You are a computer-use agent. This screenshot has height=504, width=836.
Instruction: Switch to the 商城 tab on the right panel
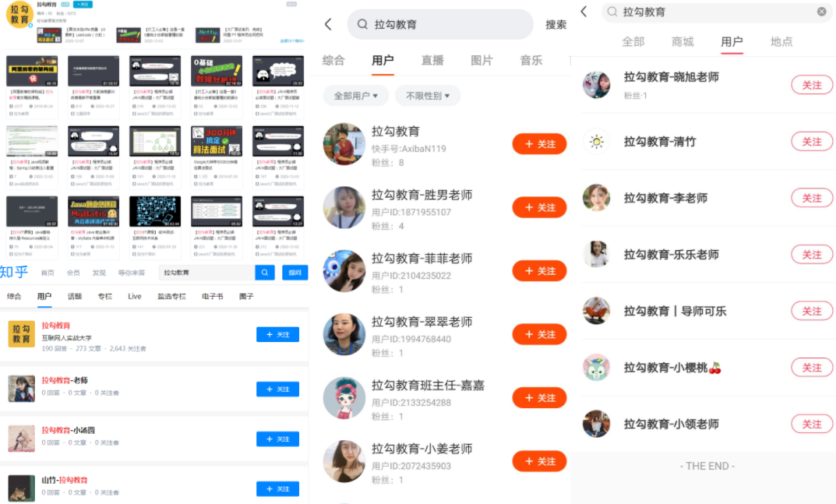[x=683, y=43]
